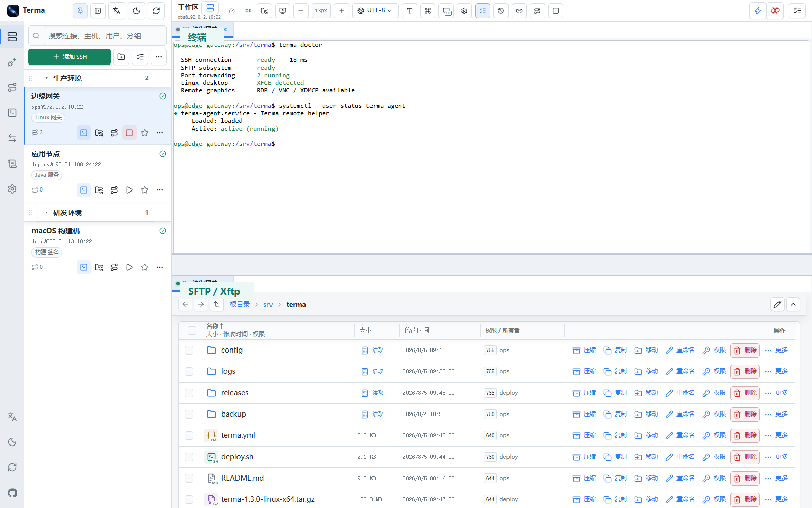Check the box for README.md
Screen dimensions: 812x508
coord(189,479)
